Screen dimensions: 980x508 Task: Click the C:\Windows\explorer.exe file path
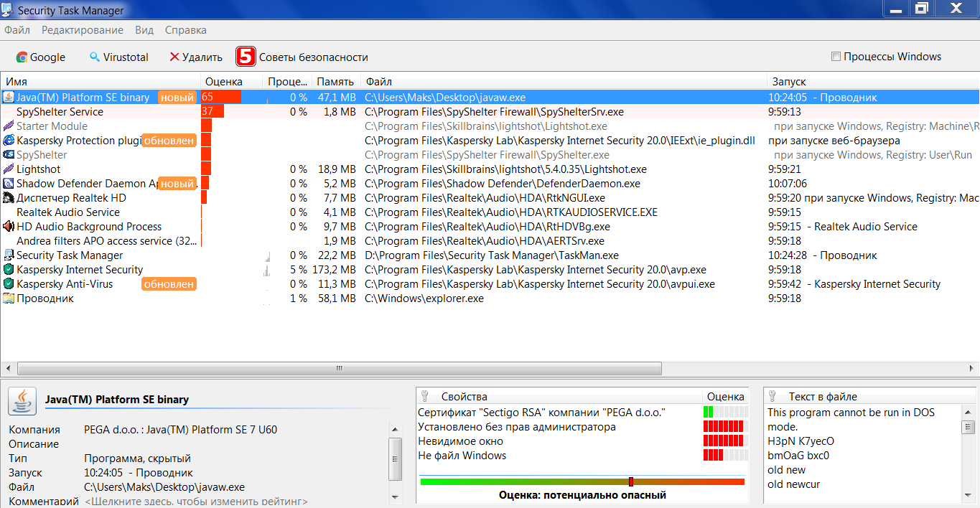point(424,298)
